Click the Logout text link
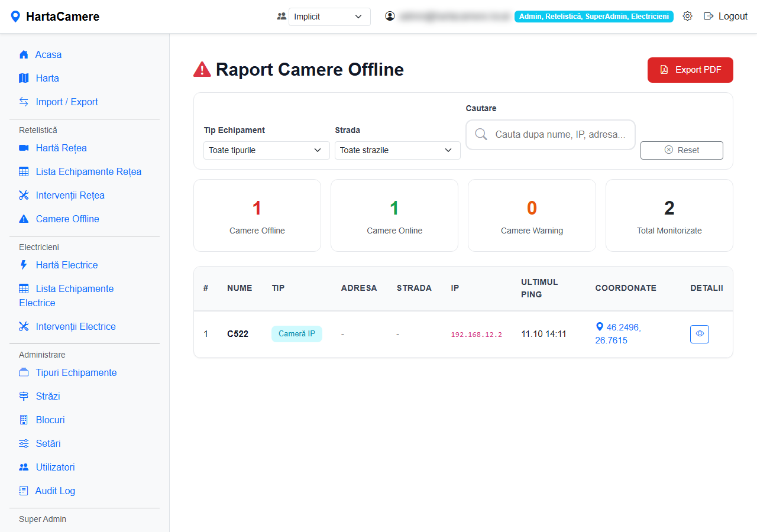The width and height of the screenshot is (757, 532). click(733, 17)
